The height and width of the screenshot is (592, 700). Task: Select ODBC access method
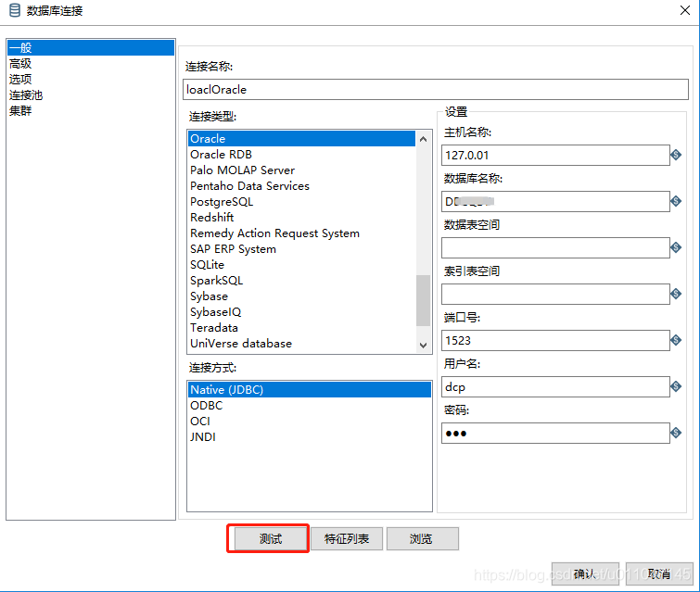[310, 406]
